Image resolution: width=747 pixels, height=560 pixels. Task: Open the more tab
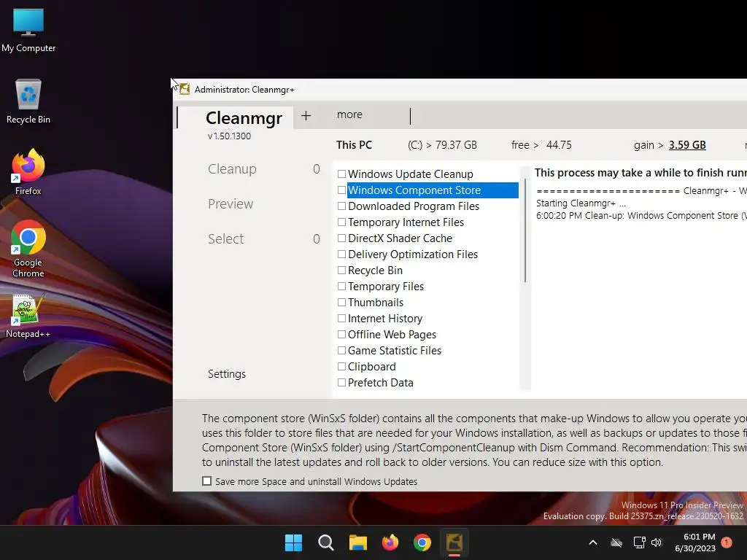[349, 114]
